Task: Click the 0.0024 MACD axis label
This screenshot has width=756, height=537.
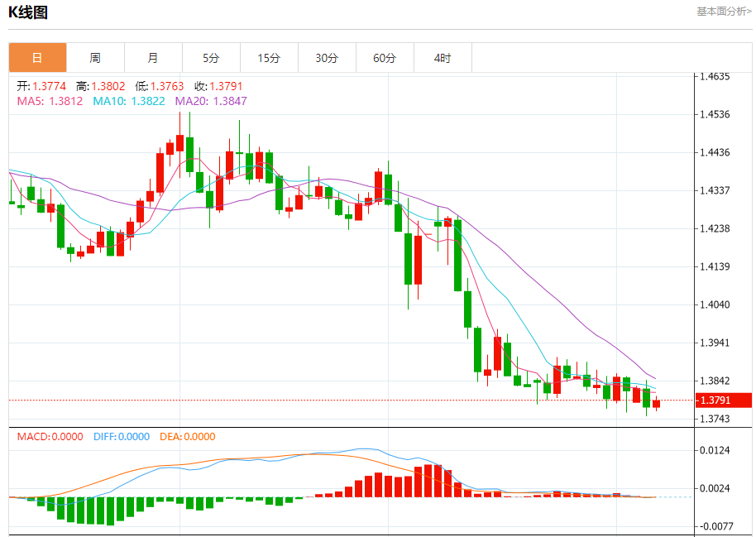Action: pyautogui.click(x=715, y=488)
